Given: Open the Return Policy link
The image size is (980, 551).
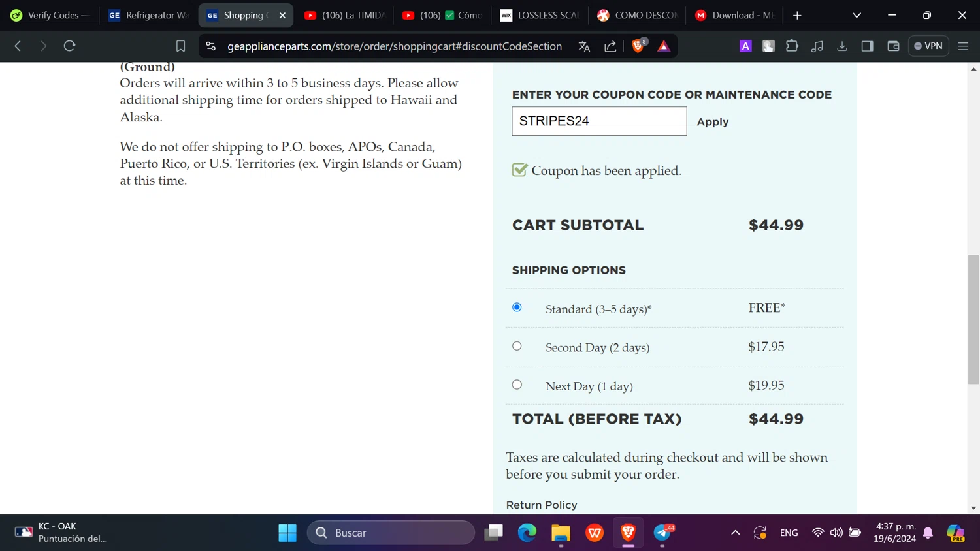Looking at the screenshot, I should pyautogui.click(x=542, y=505).
